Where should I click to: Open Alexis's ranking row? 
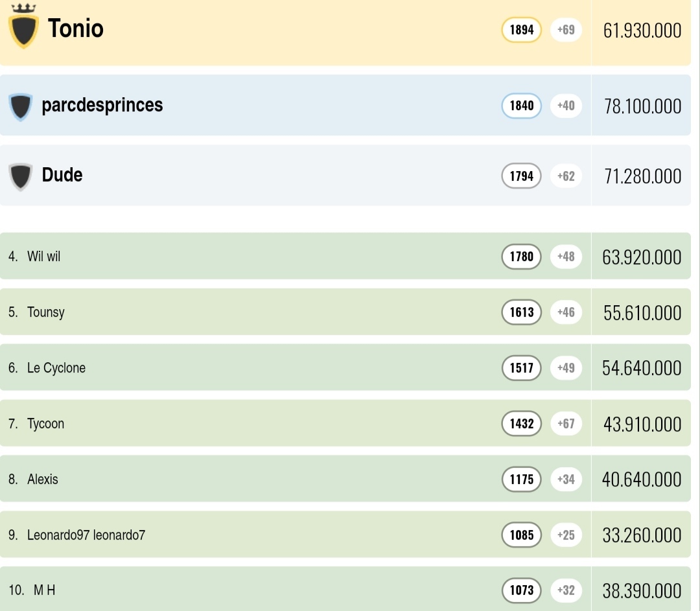(43, 479)
